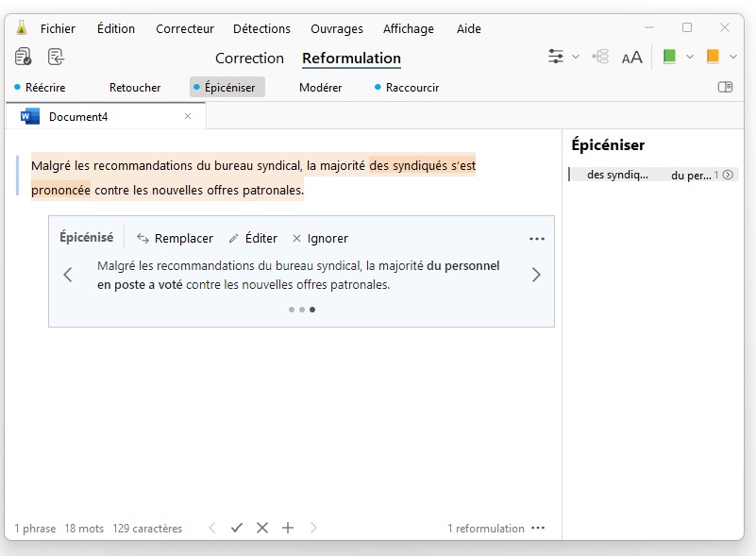Go to the previous detection in status bar

[x=212, y=528]
